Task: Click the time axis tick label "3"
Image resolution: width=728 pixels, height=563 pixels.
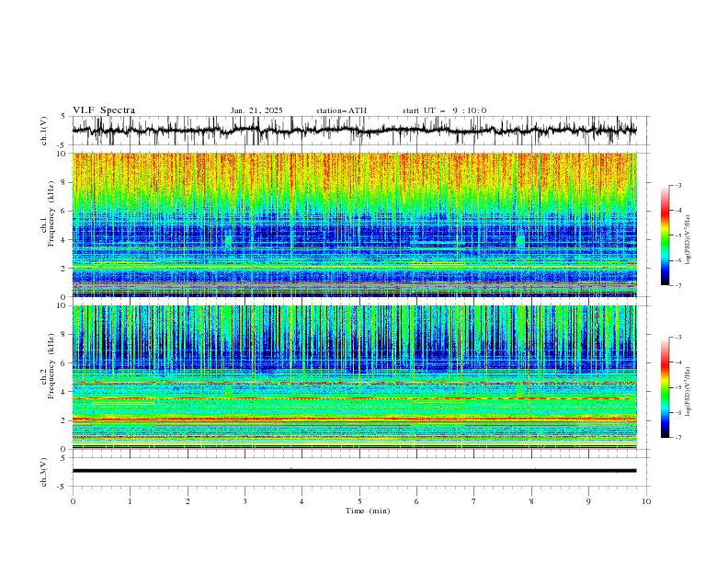Action: click(x=245, y=501)
